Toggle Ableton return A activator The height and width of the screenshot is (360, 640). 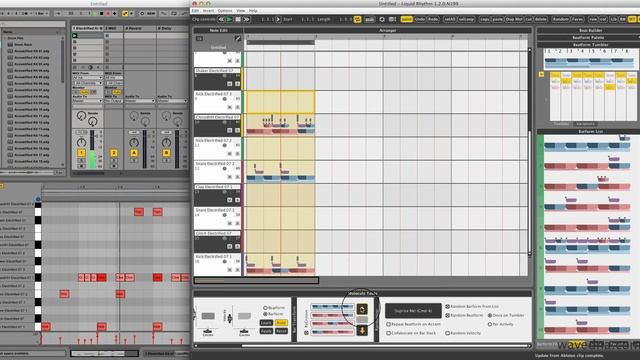pos(134,153)
